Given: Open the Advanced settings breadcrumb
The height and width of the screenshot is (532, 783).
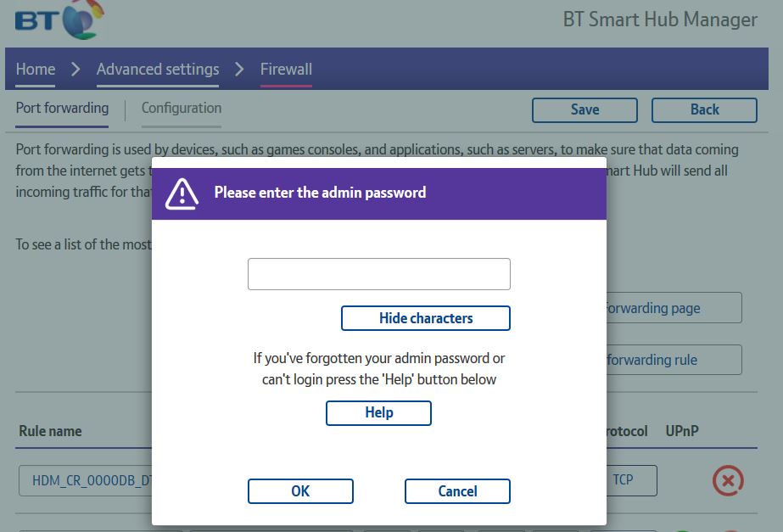Looking at the screenshot, I should pyautogui.click(x=158, y=70).
